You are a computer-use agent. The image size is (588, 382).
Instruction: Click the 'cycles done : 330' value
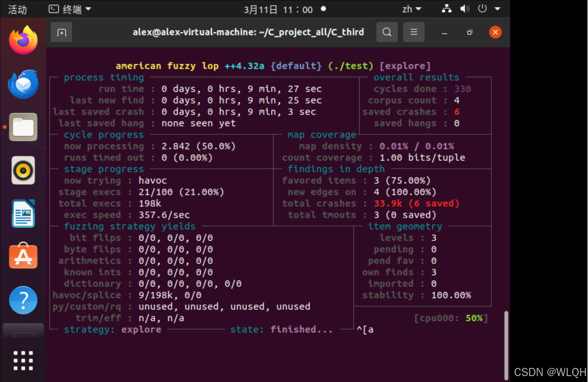[x=463, y=89]
